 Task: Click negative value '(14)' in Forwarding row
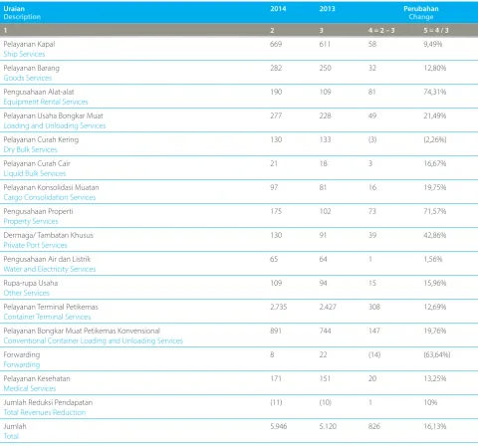click(x=374, y=354)
